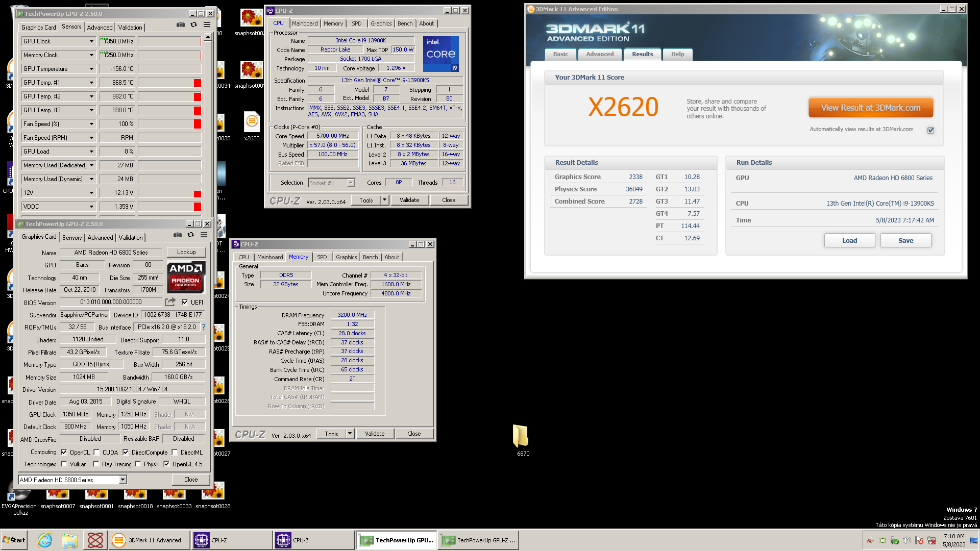980x551 pixels.
Task: Click the Lookup button in GPU-Z
Action: (x=186, y=252)
